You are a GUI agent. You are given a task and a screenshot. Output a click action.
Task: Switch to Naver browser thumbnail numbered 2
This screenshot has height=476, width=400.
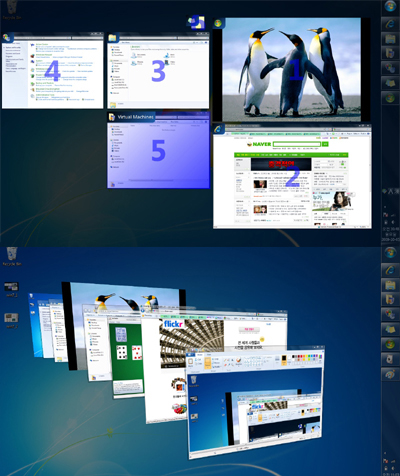[x=292, y=177]
